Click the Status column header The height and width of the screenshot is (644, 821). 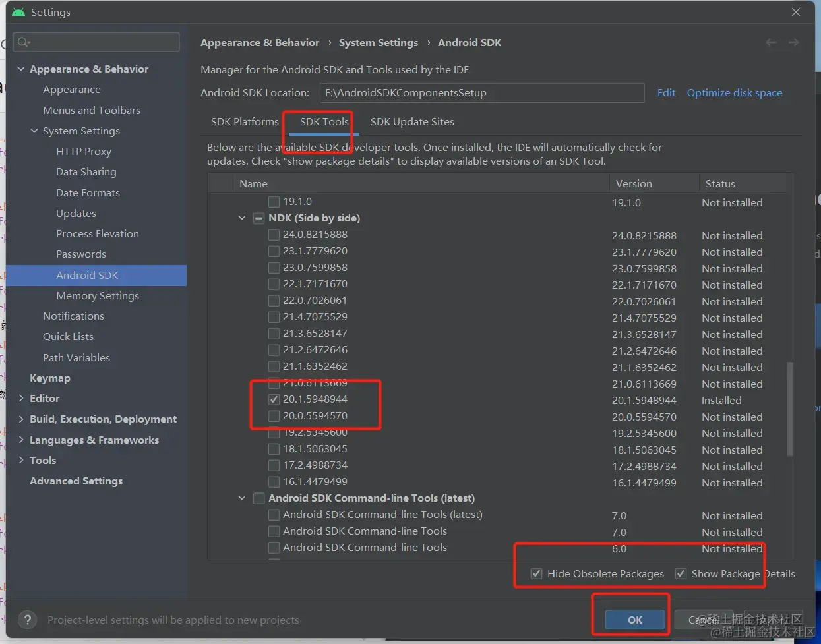[743, 183]
